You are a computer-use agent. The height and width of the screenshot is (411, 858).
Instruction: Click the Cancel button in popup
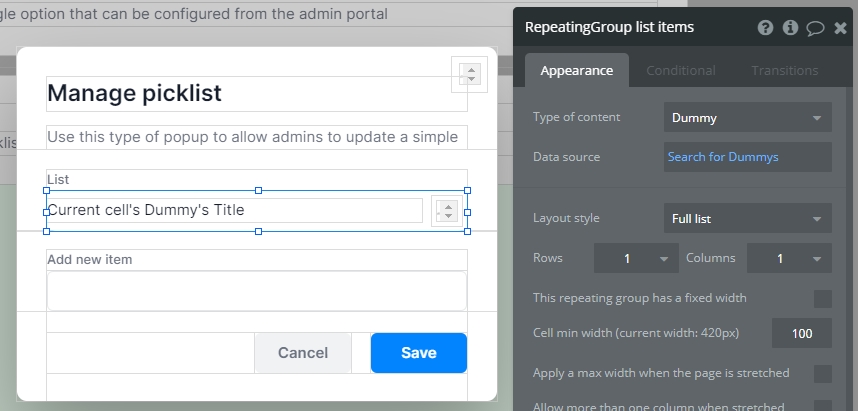(302, 353)
